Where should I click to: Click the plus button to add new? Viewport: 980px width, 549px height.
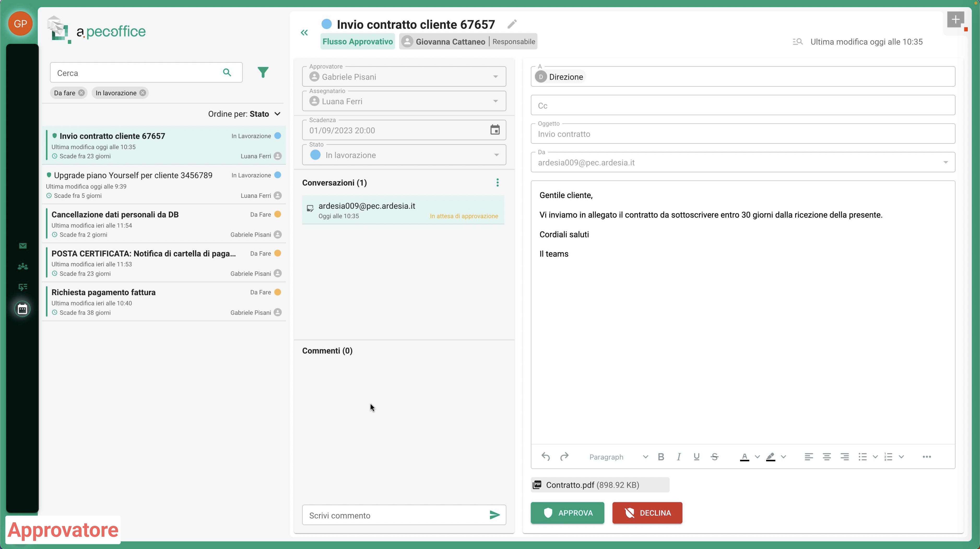pos(956,20)
